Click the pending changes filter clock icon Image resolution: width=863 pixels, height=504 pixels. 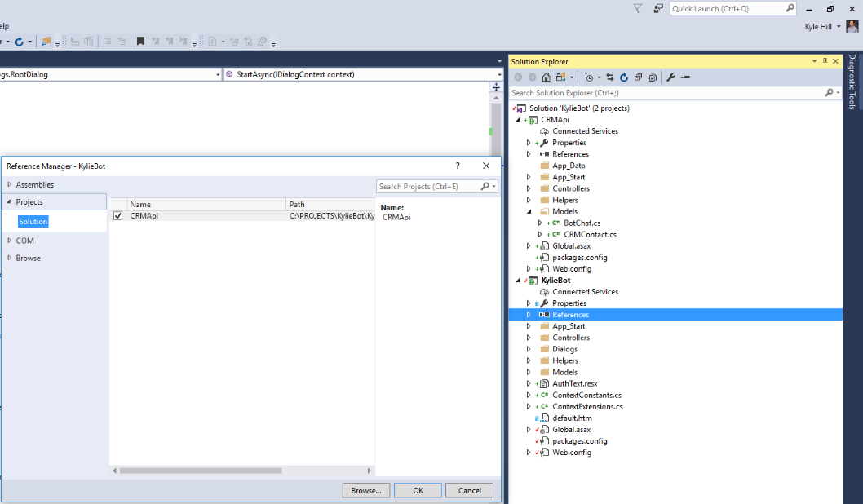point(589,77)
